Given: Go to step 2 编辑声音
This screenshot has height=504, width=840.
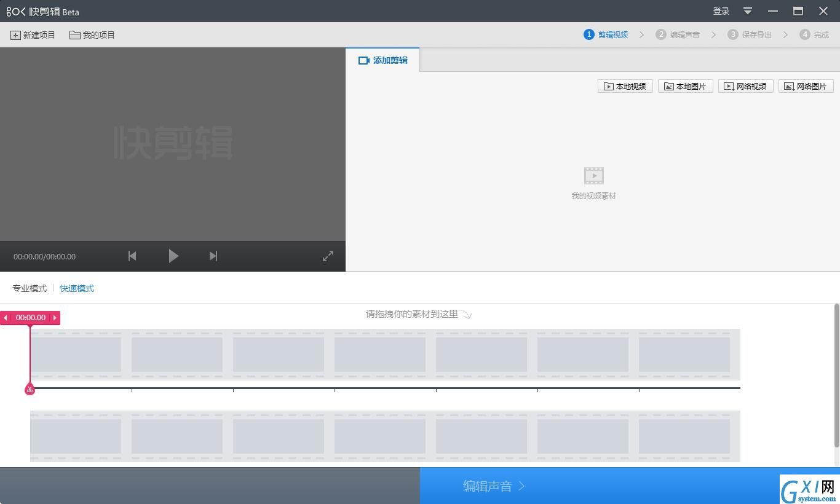Looking at the screenshot, I should coord(678,34).
